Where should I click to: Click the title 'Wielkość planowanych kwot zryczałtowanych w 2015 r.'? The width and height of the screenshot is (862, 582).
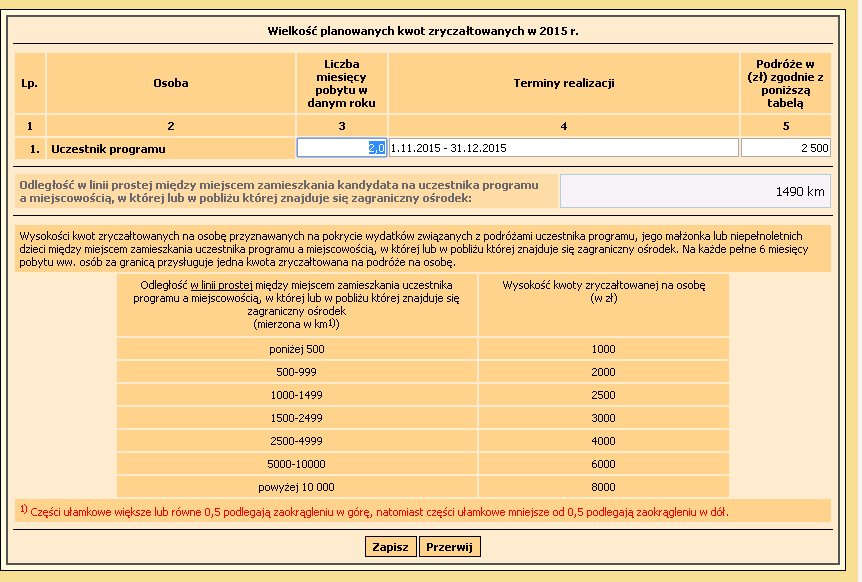pos(423,31)
